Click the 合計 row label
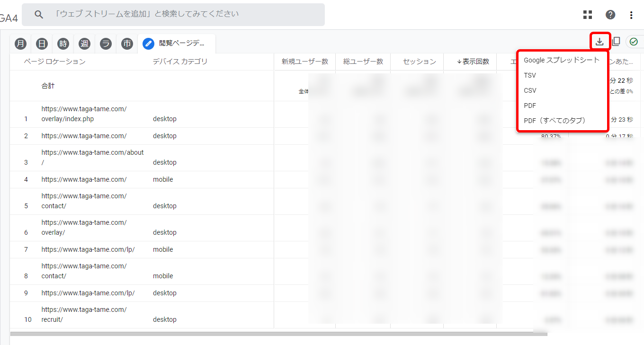 click(x=48, y=86)
